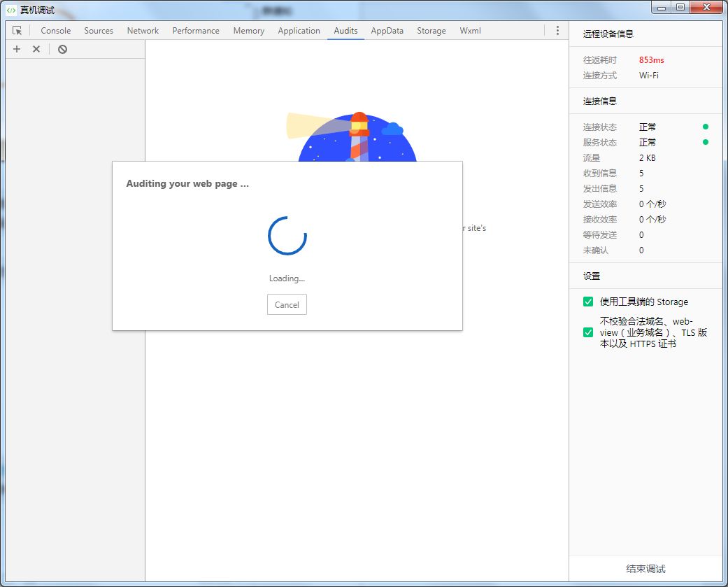The width and height of the screenshot is (728, 587).
Task: Click the 收到信息 label
Action: [600, 174]
